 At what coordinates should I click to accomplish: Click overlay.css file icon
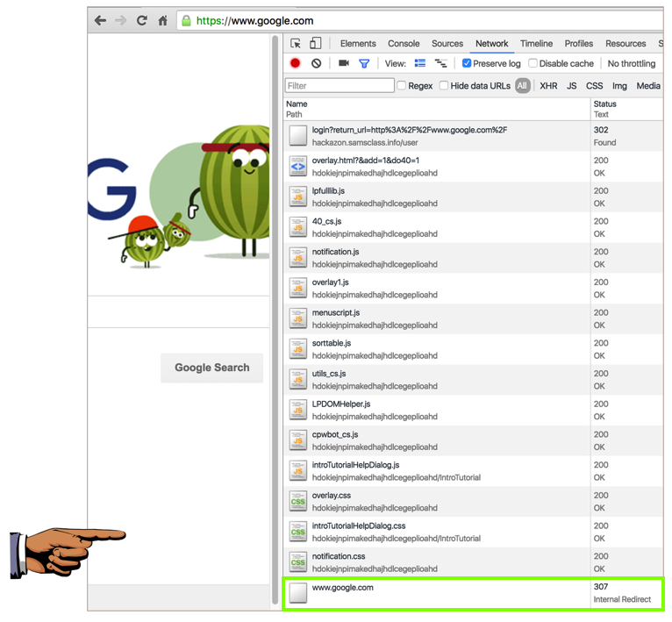(x=298, y=501)
